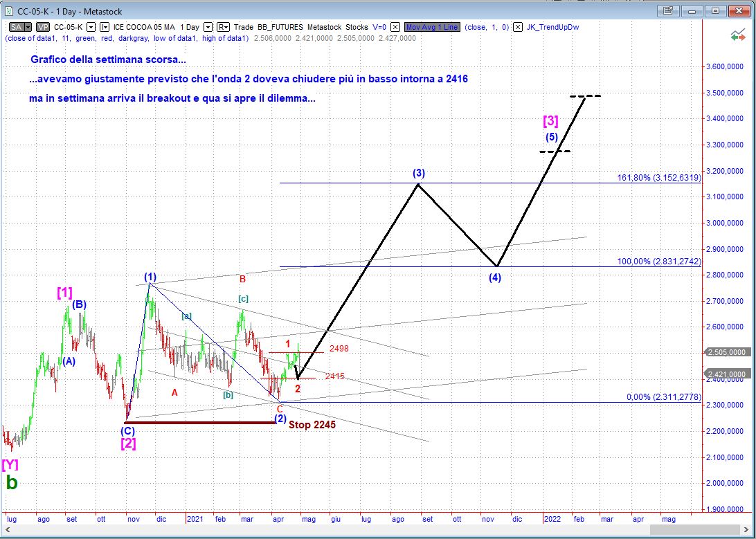Select the red A wave label
Viewport: 756px width, 539px height.
[174, 392]
